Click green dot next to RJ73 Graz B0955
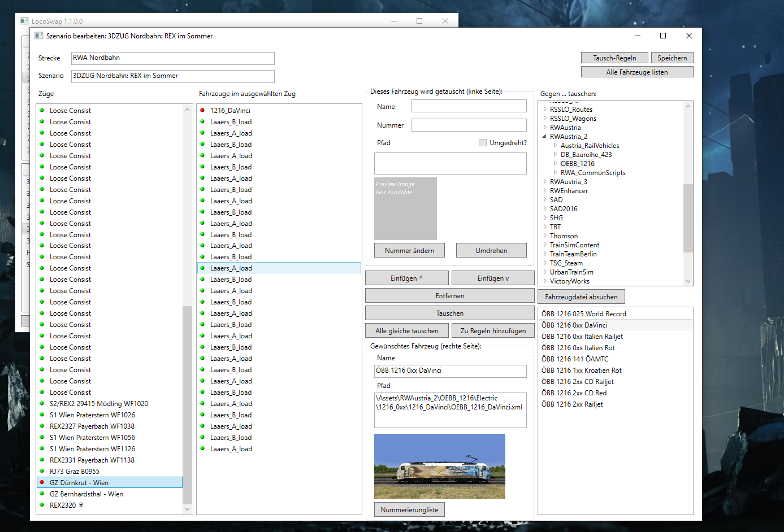784x532 pixels. (42, 471)
